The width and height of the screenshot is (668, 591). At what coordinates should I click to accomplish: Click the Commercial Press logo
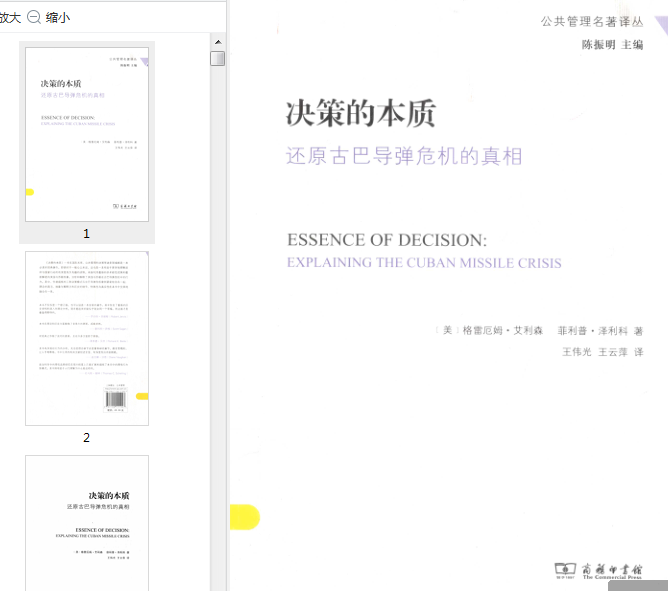click(x=598, y=571)
